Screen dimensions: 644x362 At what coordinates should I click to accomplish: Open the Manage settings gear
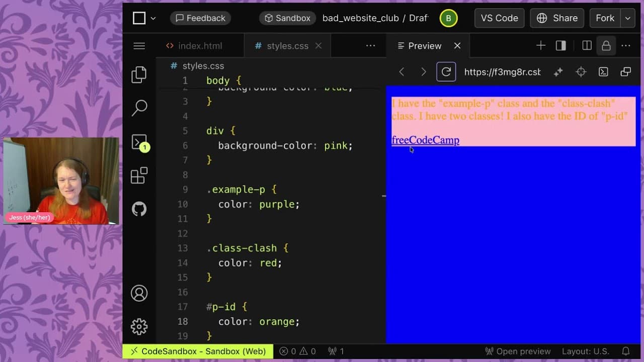coord(139,326)
